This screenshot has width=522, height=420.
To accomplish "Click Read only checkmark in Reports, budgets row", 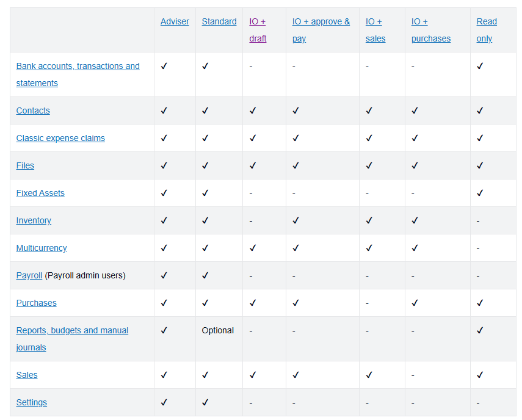I will (x=480, y=330).
